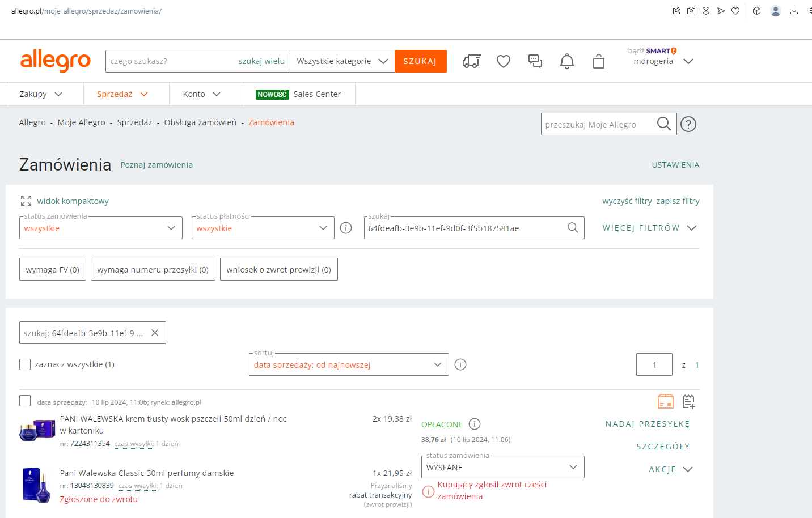This screenshot has height=518, width=812.
Task: Click the 'przeszukaj Moje Allegro' search field
Action: [x=598, y=124]
